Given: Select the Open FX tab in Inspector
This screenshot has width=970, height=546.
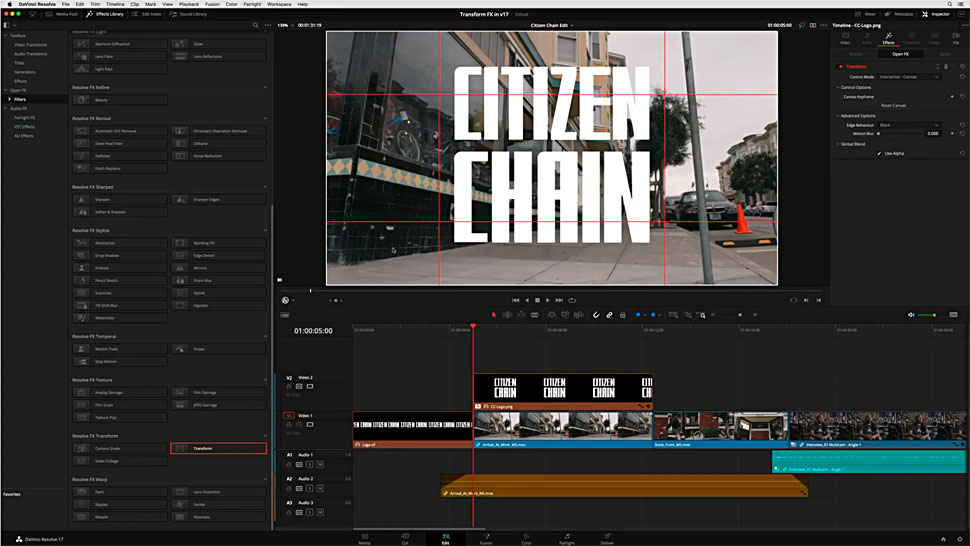Looking at the screenshot, I should [x=901, y=54].
